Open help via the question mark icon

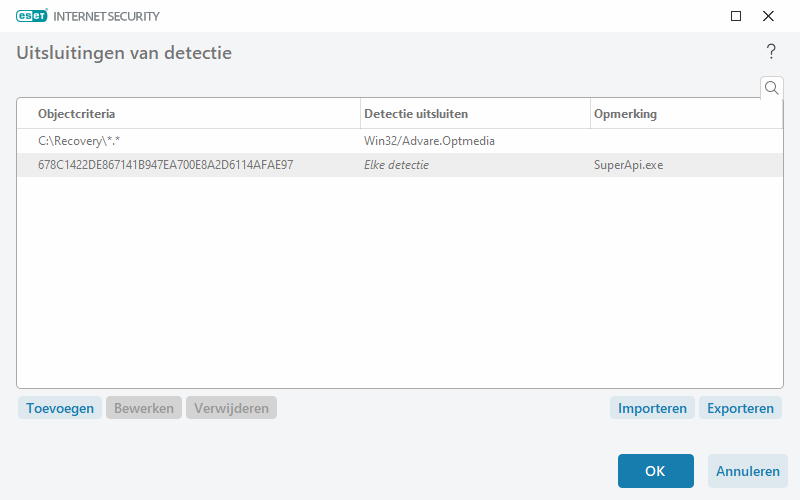pyautogui.click(x=771, y=52)
